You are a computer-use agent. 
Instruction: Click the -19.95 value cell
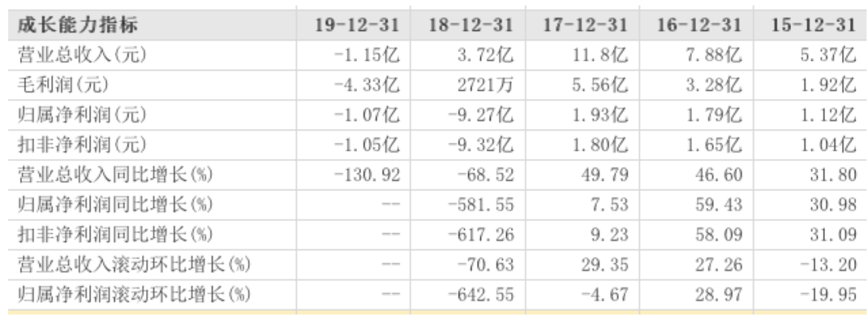(x=826, y=294)
